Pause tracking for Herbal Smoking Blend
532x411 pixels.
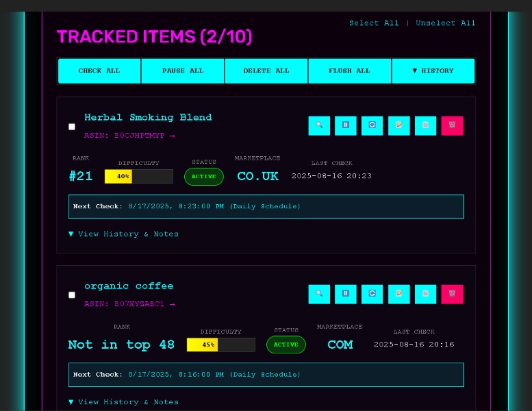(345, 125)
